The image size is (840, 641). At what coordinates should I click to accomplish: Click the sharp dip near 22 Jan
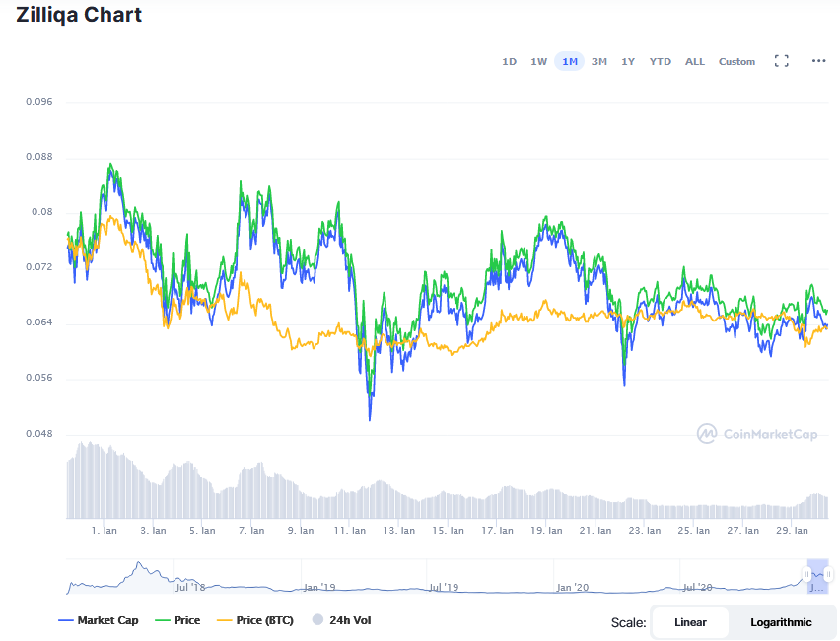pyautogui.click(x=624, y=383)
